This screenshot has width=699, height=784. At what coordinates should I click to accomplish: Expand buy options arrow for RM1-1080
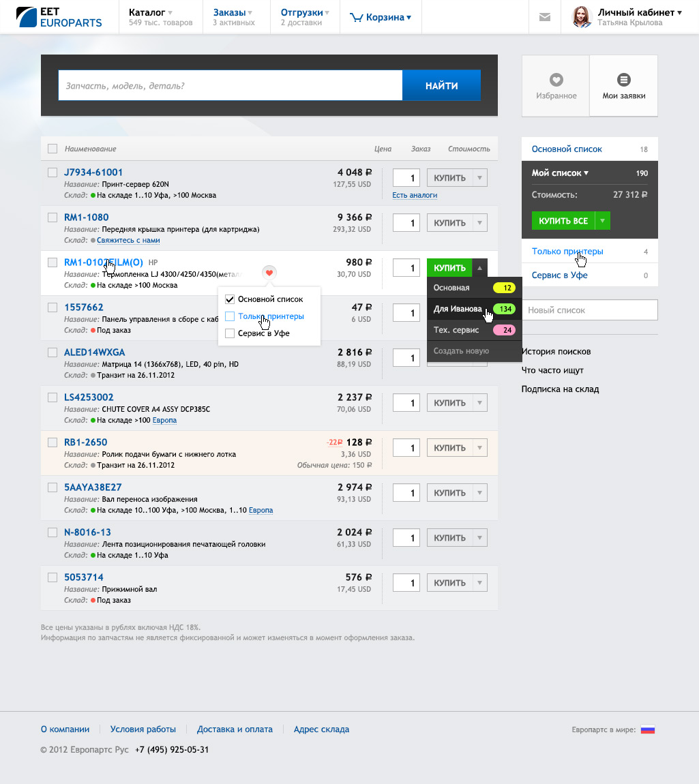point(479,223)
